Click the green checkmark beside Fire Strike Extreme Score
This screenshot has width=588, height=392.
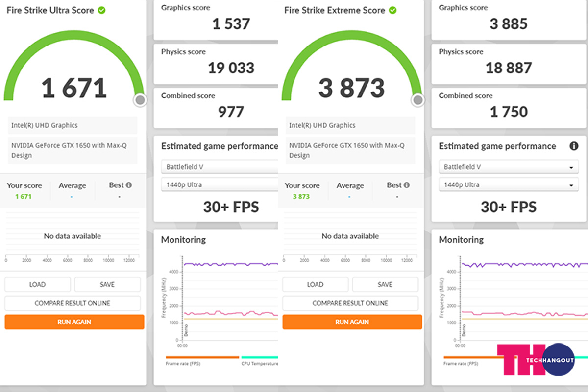pyautogui.click(x=392, y=10)
